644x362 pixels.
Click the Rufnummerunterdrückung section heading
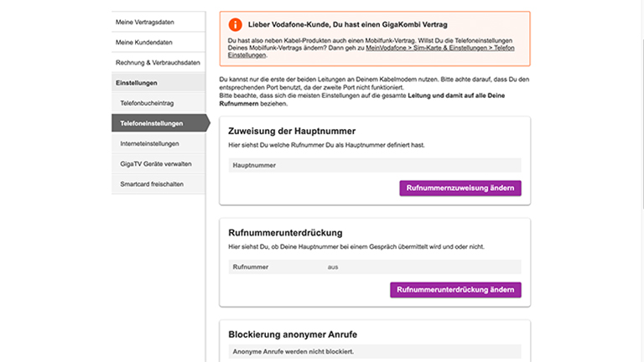(288, 233)
